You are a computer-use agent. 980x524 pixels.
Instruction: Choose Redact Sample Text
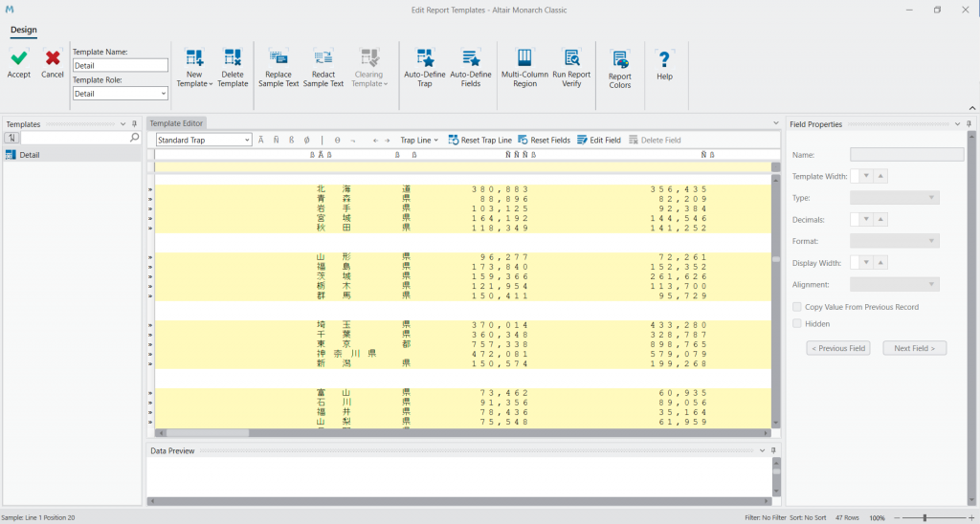323,68
